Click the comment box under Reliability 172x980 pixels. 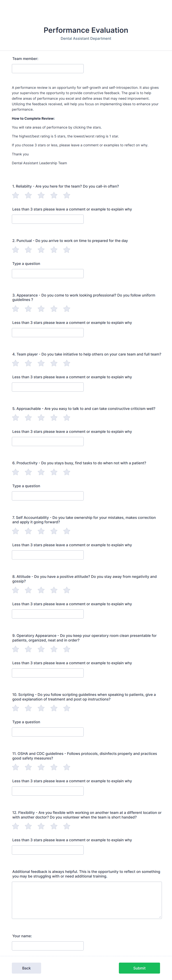(48, 219)
